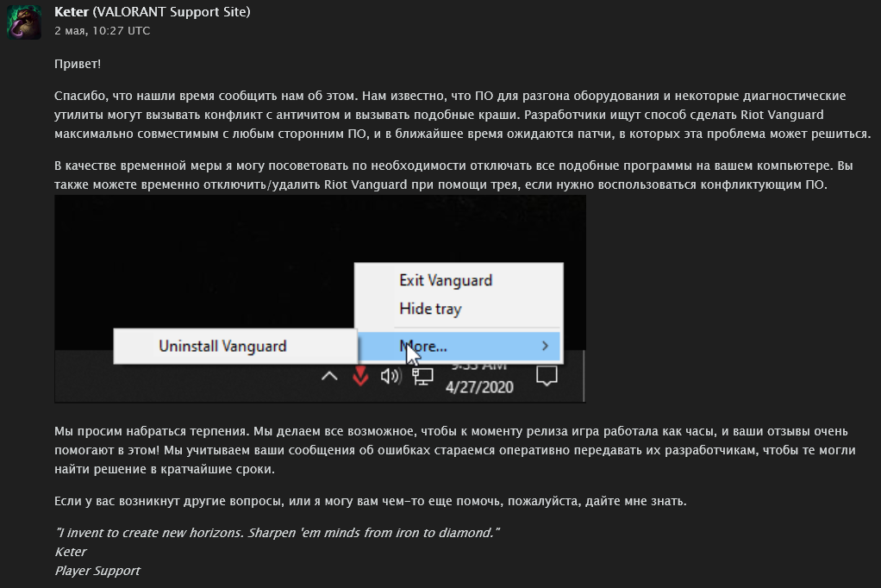Click the 4/27/2020 taskbar date

[x=479, y=387]
